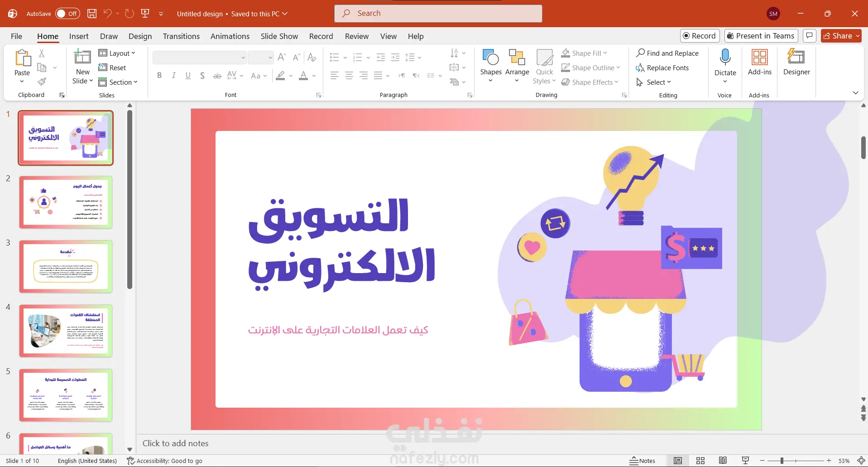Click the Save icon in title bar
This screenshot has height=467, width=868.
click(x=92, y=14)
